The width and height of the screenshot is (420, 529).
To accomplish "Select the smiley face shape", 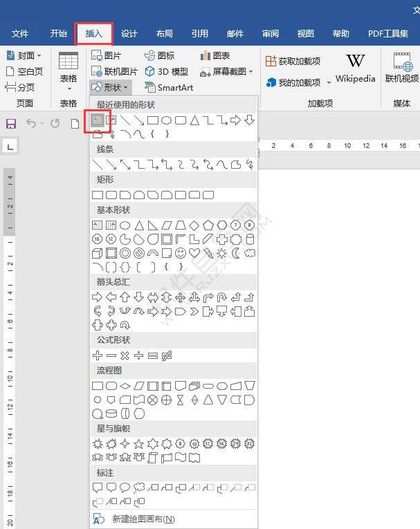I will point(181,253).
